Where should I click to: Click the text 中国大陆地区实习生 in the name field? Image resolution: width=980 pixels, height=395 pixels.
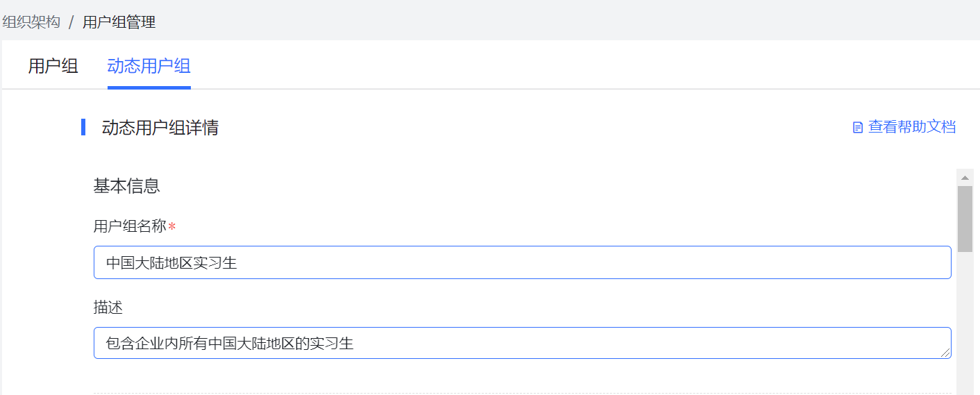pyautogui.click(x=171, y=263)
